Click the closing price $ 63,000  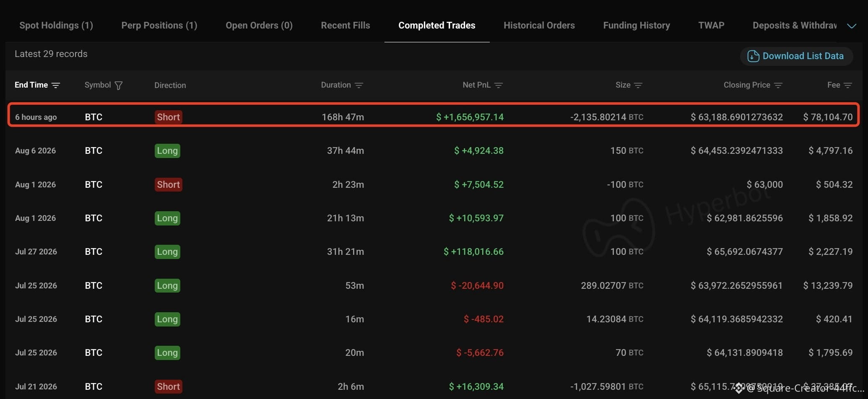click(x=764, y=184)
